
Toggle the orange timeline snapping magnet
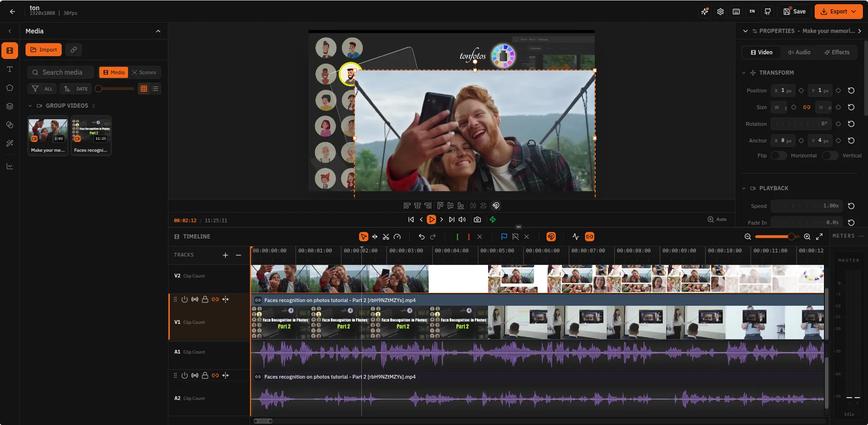point(551,237)
